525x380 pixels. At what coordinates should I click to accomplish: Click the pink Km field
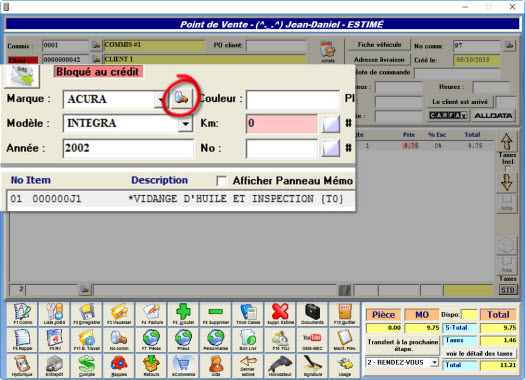282,123
